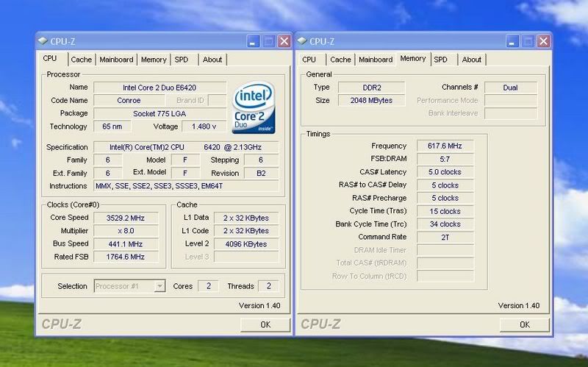Click the Cores value field
This screenshot has height=367, width=588.
tap(209, 286)
